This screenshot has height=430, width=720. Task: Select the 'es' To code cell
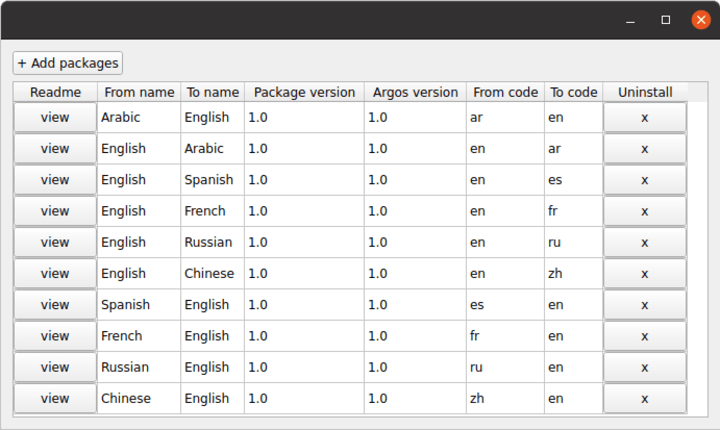pos(574,180)
